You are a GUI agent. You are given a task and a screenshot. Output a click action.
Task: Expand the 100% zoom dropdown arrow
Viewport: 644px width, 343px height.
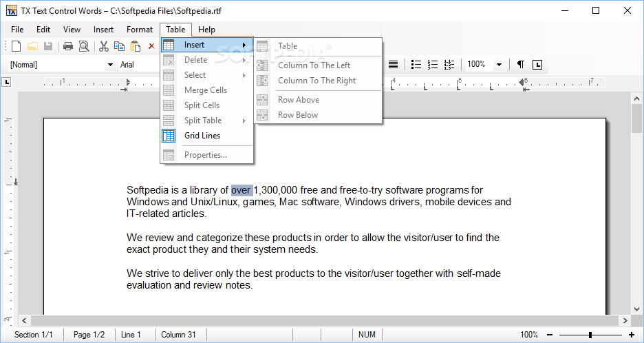[x=499, y=65]
